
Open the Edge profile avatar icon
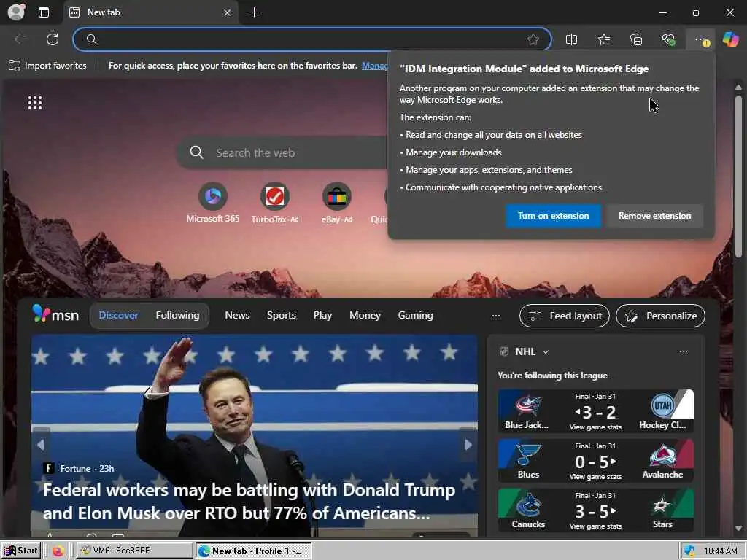16,12
